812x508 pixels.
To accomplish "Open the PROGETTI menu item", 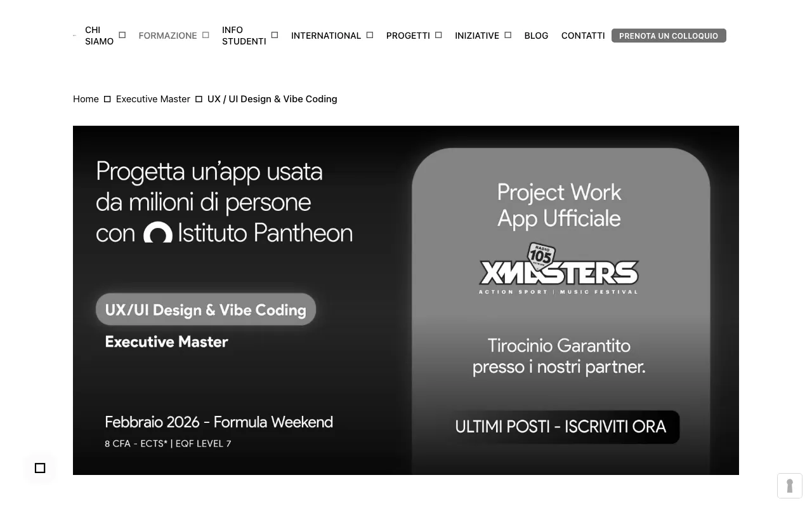I will (408, 36).
